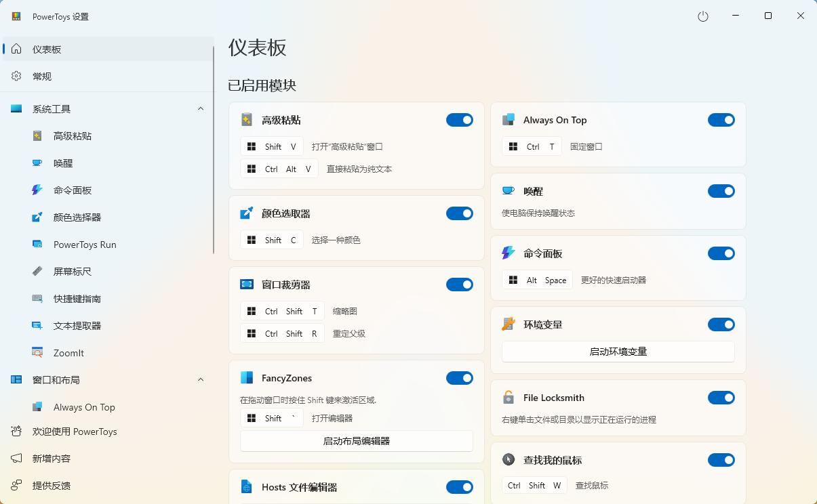This screenshot has height=504, width=817.
Task: Click the 启动布局编辑器 button
Action: (x=357, y=441)
